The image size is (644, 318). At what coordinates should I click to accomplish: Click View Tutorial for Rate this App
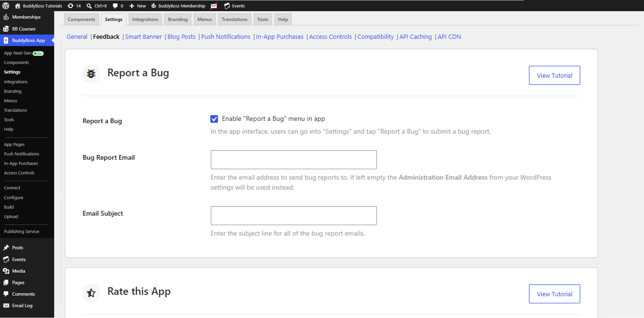(555, 294)
